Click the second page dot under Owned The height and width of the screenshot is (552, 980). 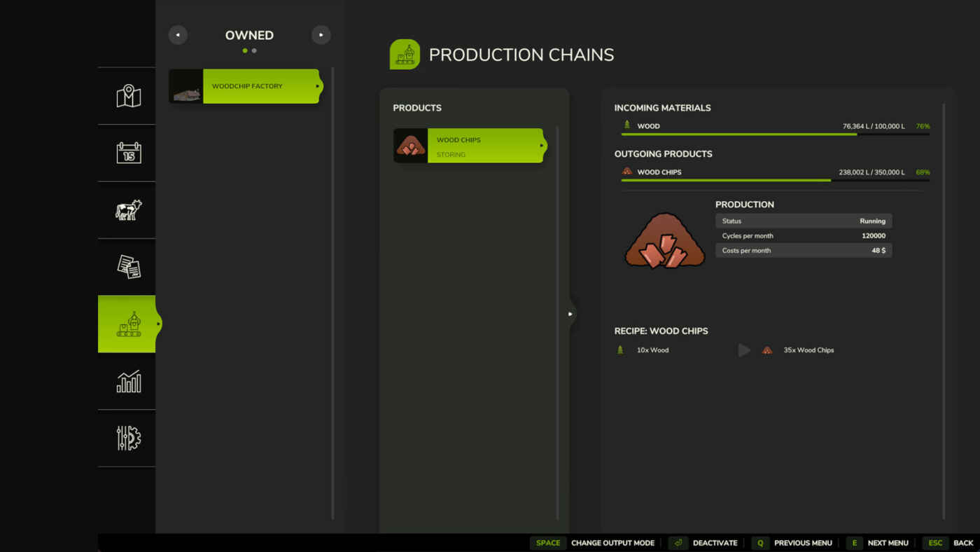click(x=254, y=50)
